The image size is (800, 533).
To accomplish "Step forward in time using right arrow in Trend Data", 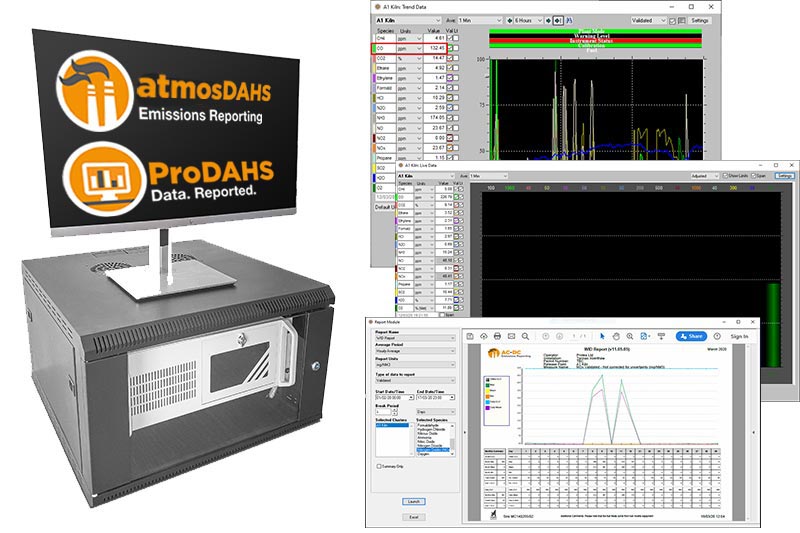I will tap(548, 21).
